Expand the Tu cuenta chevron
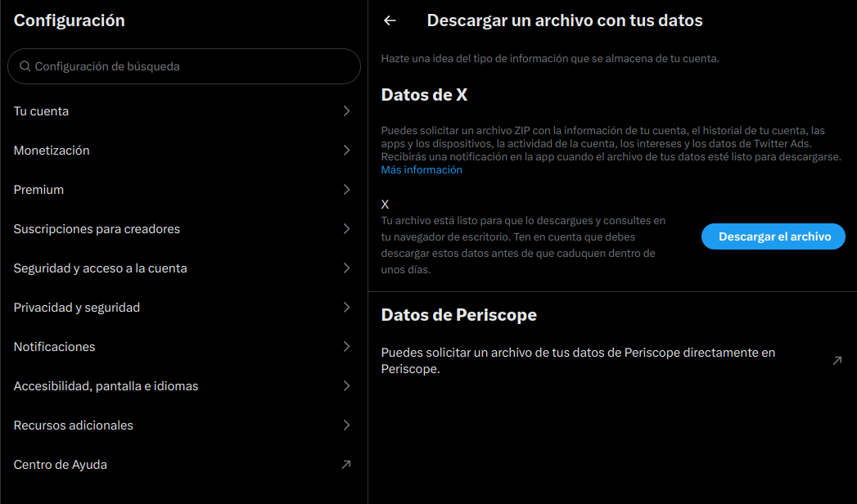Screen dimensions: 857x504 coord(346,111)
